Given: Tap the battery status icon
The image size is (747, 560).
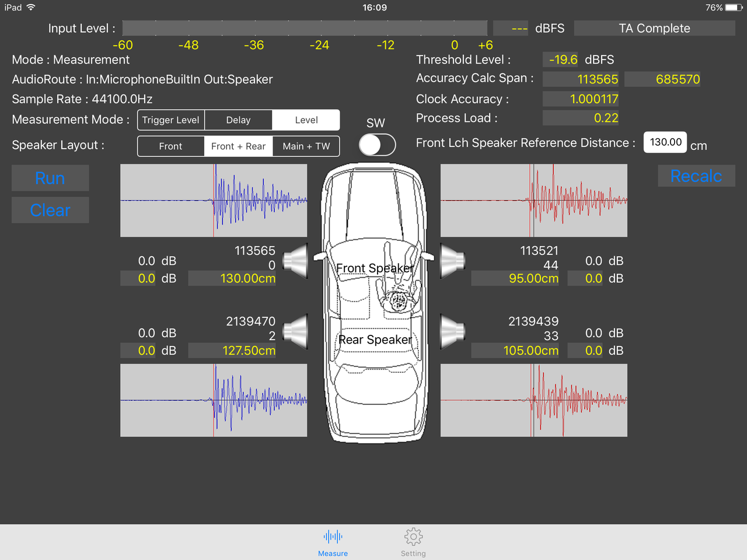Looking at the screenshot, I should [734, 8].
